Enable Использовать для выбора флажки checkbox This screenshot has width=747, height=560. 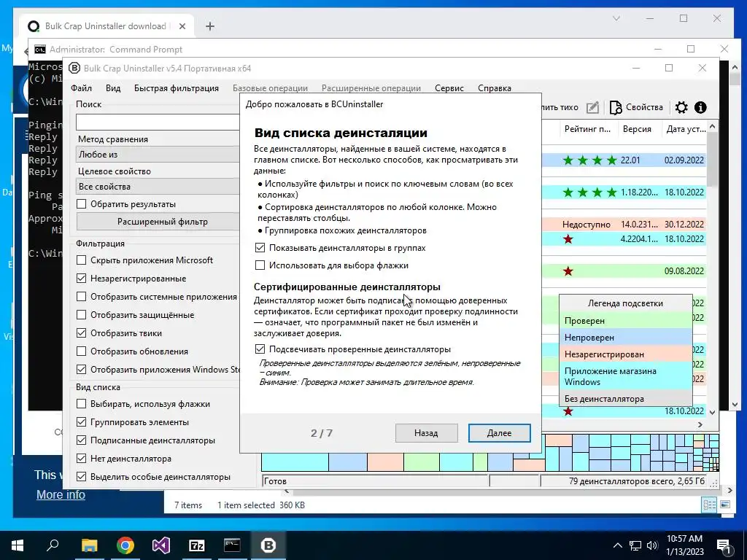(260, 265)
